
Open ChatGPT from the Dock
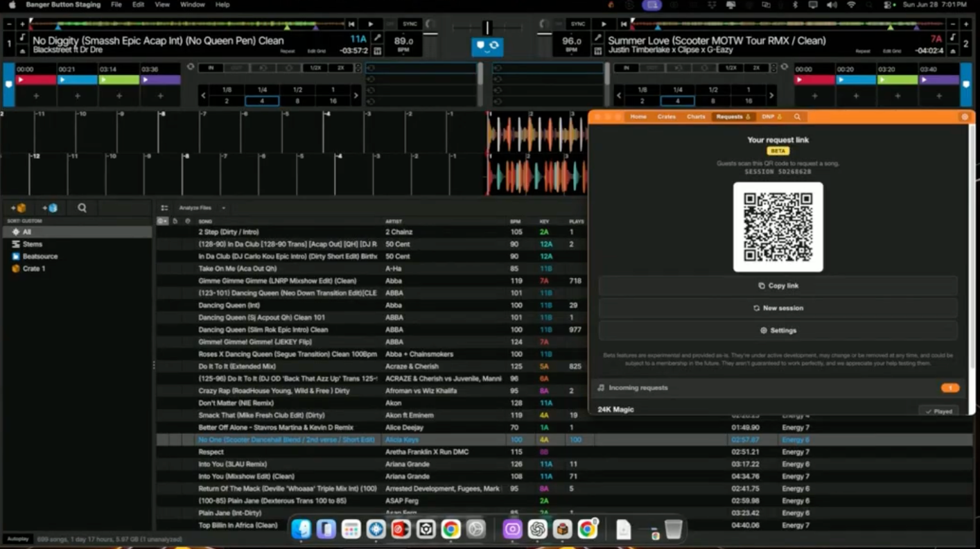537,529
